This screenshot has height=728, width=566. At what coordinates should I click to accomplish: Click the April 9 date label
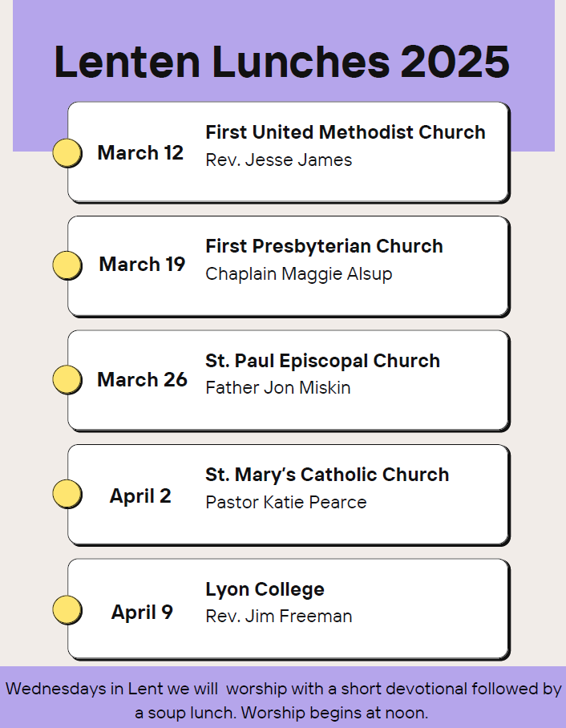pyautogui.click(x=142, y=613)
